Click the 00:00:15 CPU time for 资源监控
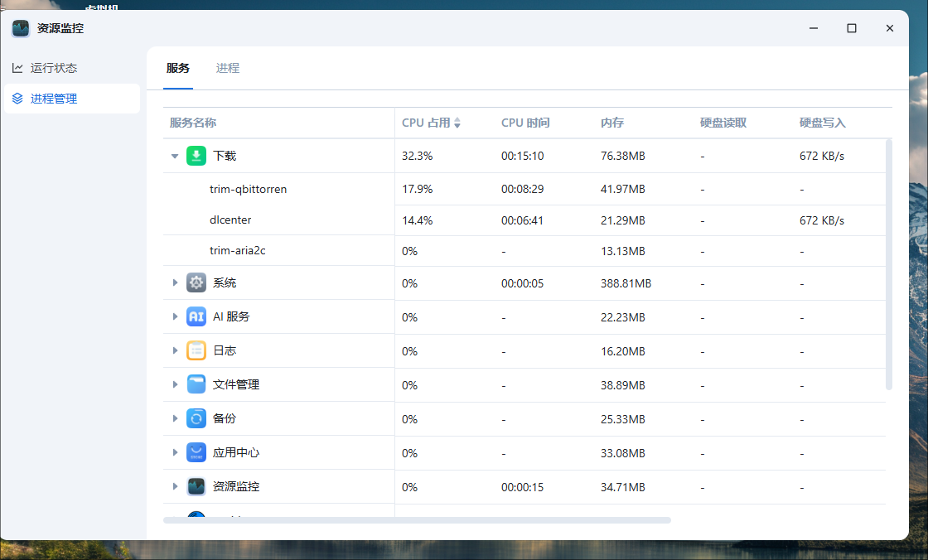The width and height of the screenshot is (928, 560). 522,487
